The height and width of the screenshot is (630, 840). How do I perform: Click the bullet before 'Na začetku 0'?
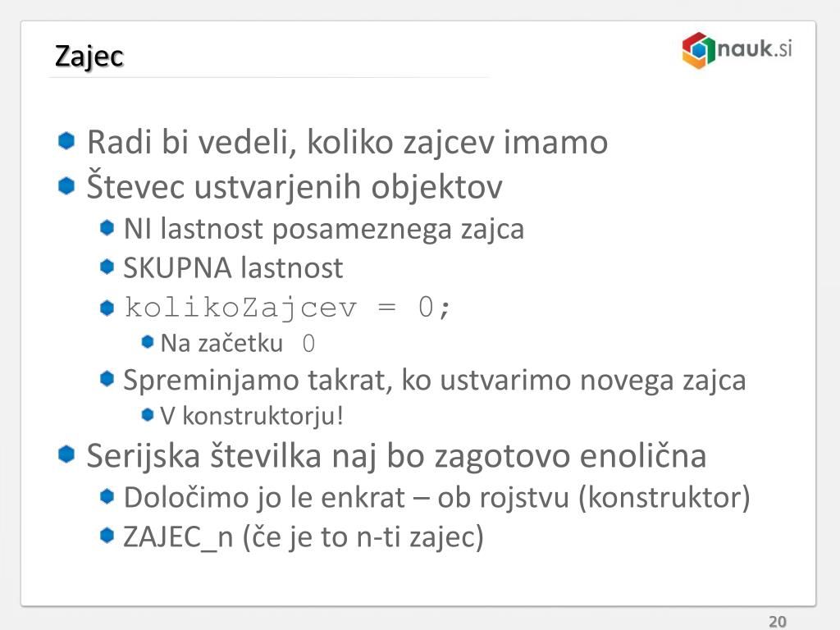148,342
